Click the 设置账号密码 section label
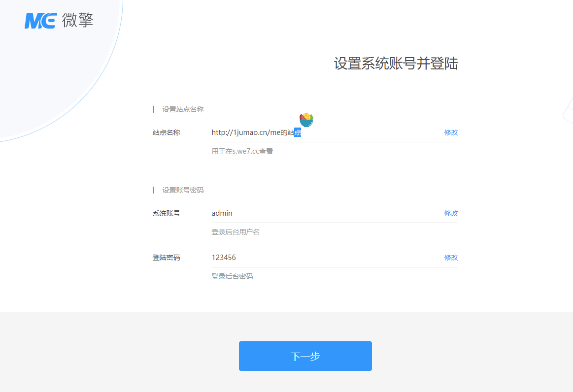 183,190
